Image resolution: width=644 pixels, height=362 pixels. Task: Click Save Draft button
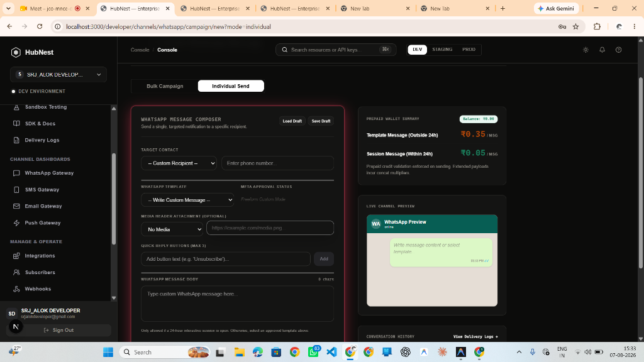tap(321, 121)
